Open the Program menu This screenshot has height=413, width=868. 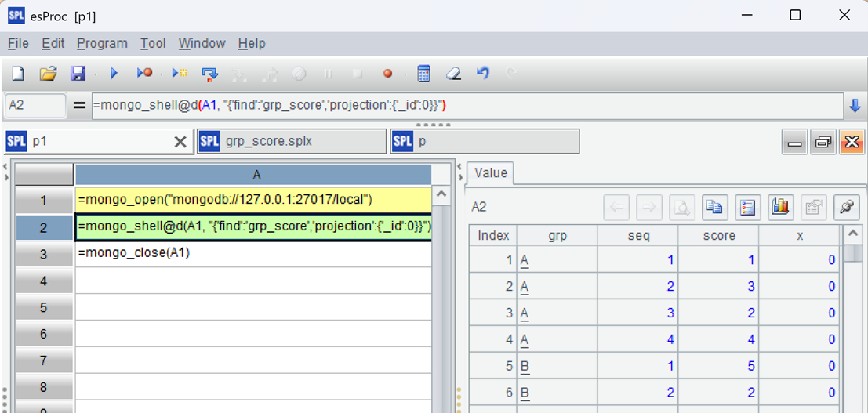(102, 44)
